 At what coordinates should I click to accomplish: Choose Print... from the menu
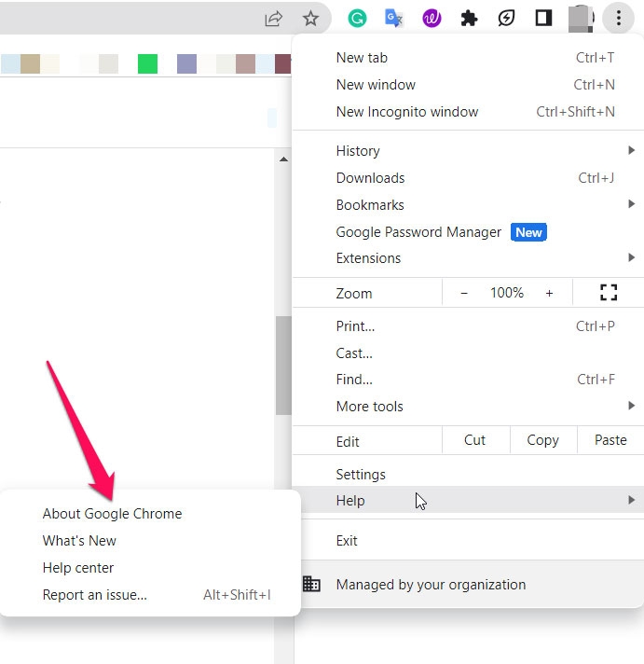click(x=468, y=326)
